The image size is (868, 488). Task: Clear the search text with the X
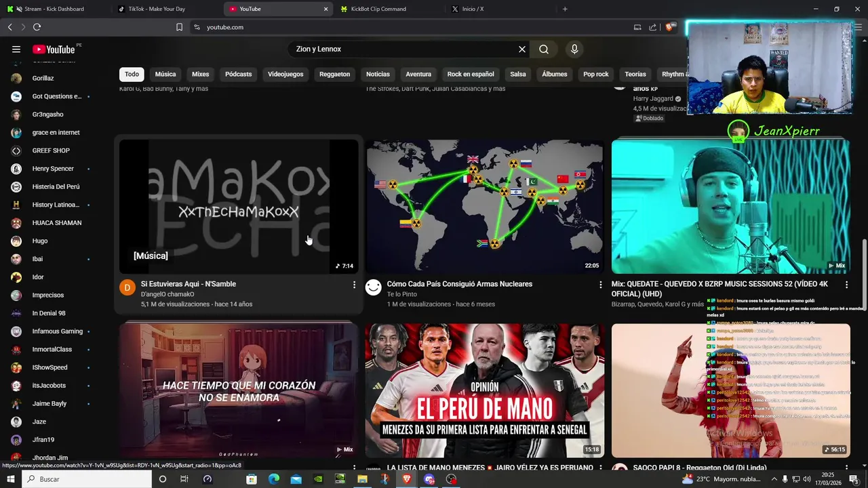[522, 49]
